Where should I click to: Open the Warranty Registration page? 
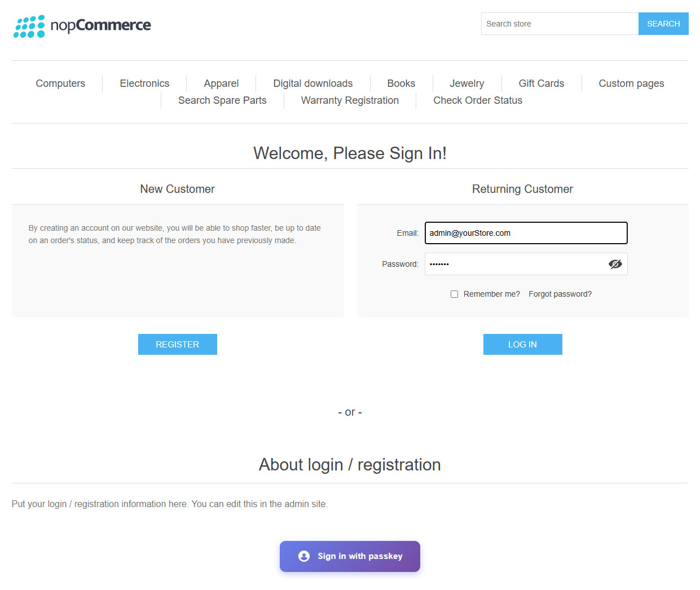[x=350, y=100]
